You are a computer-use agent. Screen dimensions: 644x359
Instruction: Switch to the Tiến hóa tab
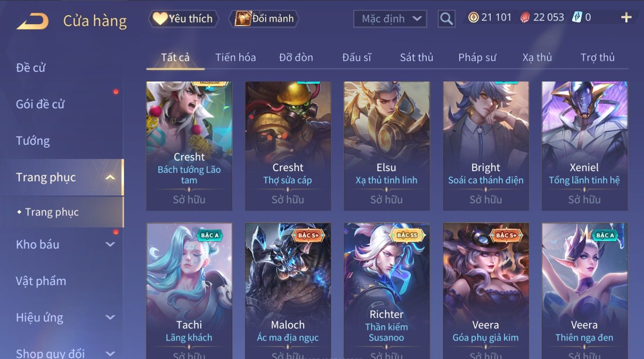[235, 57]
